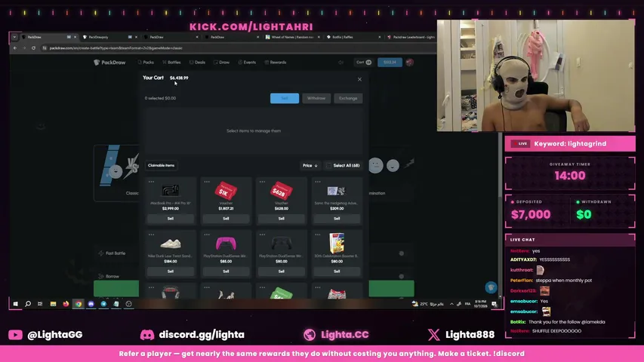Open three-dot menu on 30th Celebration card
This screenshot has height=362, width=644.
point(318,235)
